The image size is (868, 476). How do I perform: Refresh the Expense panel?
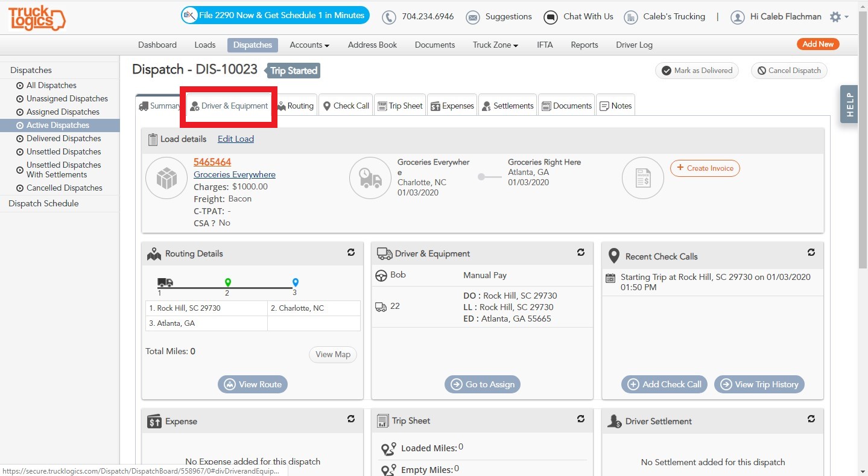[351, 419]
